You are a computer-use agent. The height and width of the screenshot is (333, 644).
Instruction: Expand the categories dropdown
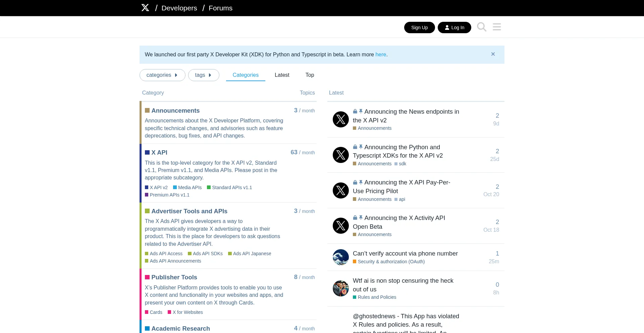(x=162, y=75)
